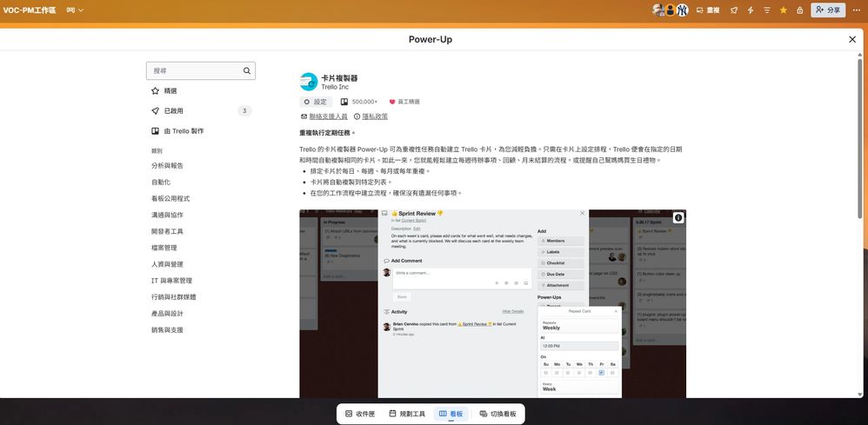This screenshot has height=425, width=868.
Task: Open the 已啟用 enabled Power-Ups list
Action: tap(200, 110)
